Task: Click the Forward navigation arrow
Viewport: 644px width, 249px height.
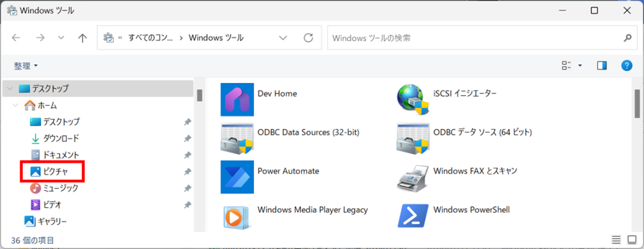Action: [40, 38]
